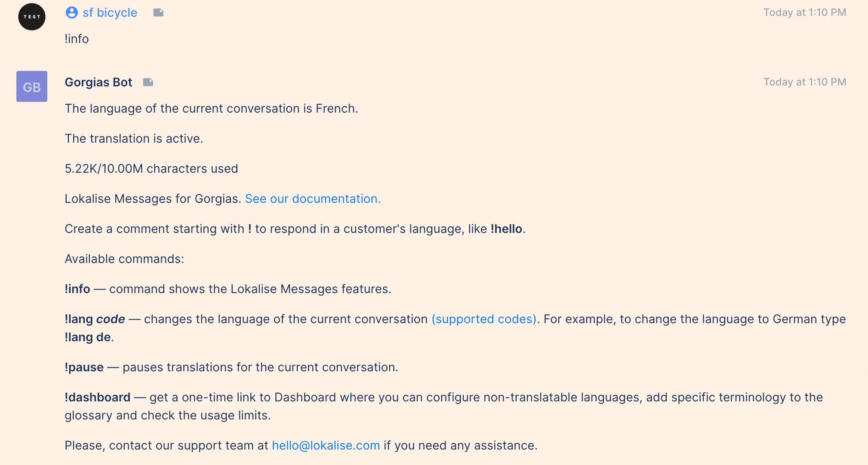
Task: Click the bold !info command in list
Action: click(77, 289)
